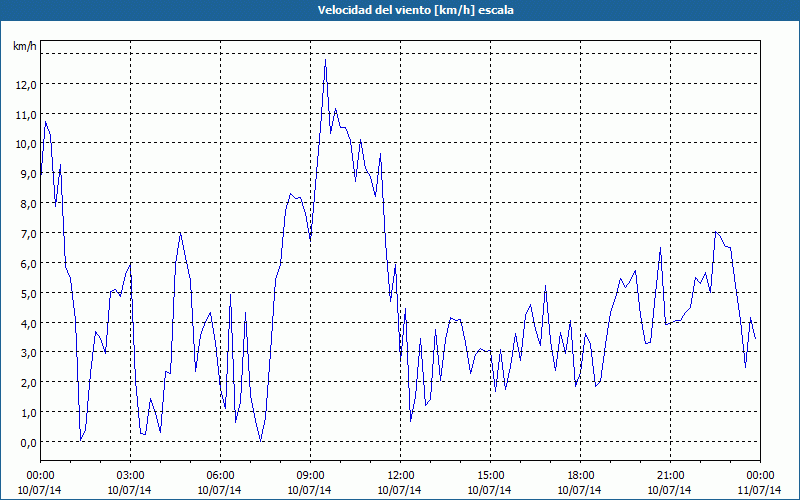Select the '10/07/14' date under 18:00
Screen dimensions: 800x500
pyautogui.click(x=580, y=490)
